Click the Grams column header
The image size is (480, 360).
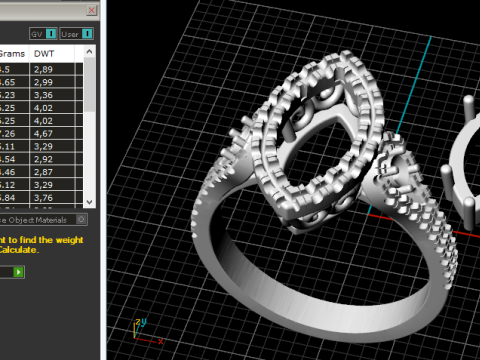click(14, 54)
